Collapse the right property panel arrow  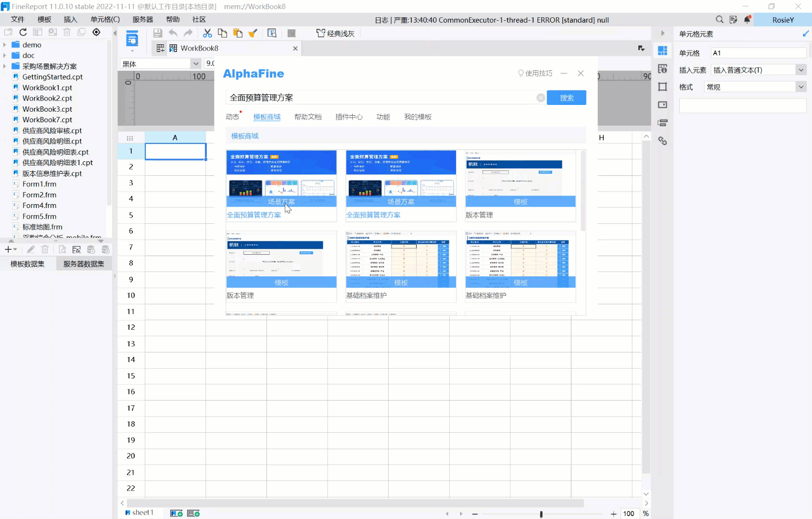[662, 33]
